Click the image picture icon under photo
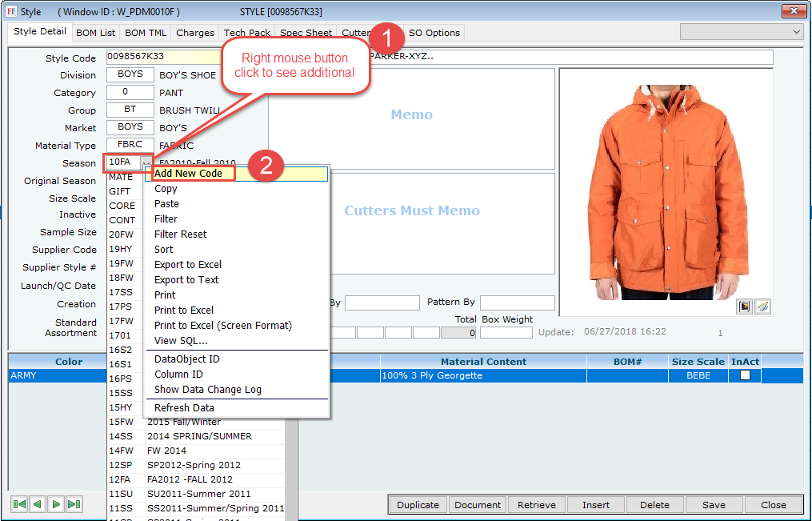 click(744, 307)
